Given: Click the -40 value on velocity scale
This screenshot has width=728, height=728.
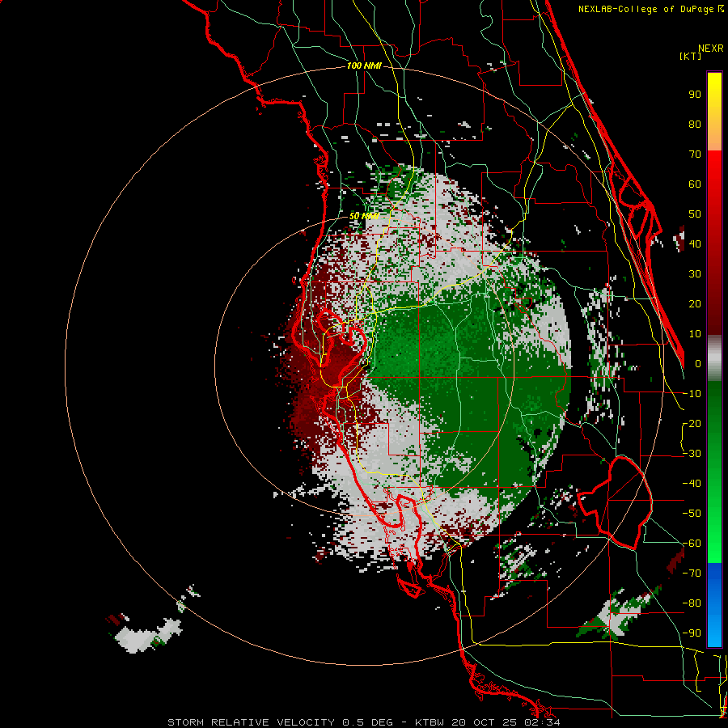Looking at the screenshot, I should [692, 484].
